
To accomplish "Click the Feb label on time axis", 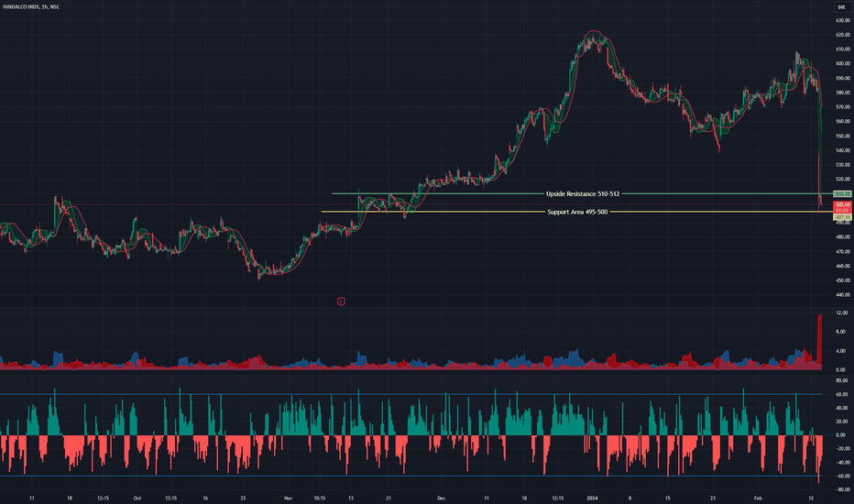I will click(758, 498).
